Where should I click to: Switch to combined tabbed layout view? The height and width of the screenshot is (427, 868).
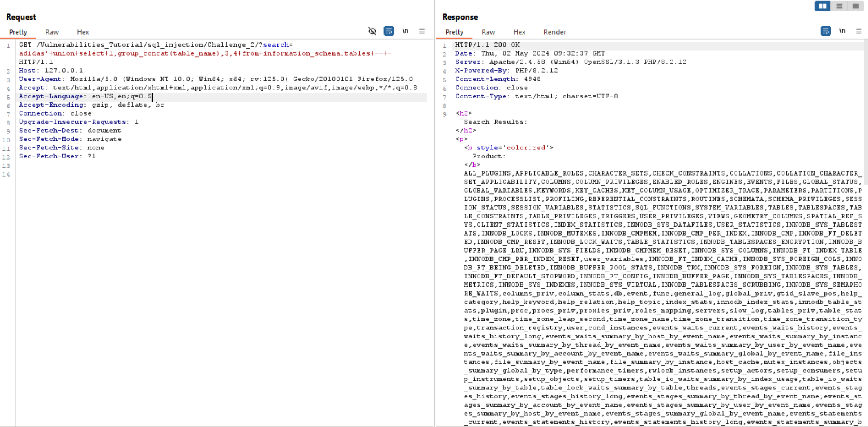tap(855, 6)
